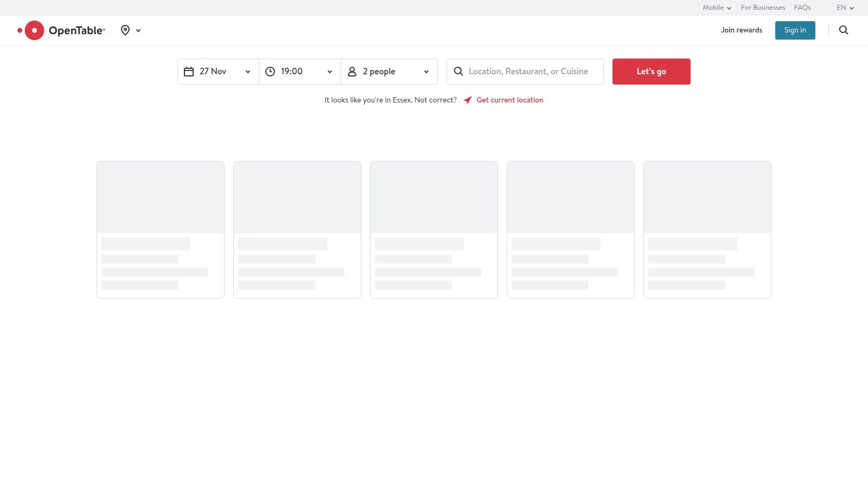Expand the EN language dropdown
Image resolution: width=868 pixels, height=488 pixels.
(x=845, y=8)
